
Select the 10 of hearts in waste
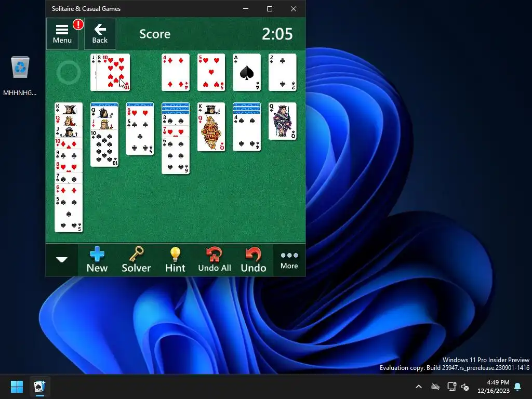[x=116, y=72]
